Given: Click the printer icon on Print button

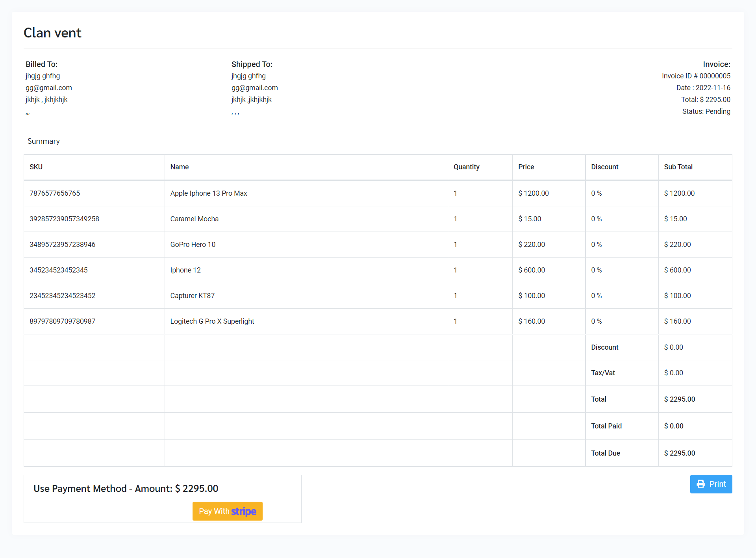Looking at the screenshot, I should (701, 484).
